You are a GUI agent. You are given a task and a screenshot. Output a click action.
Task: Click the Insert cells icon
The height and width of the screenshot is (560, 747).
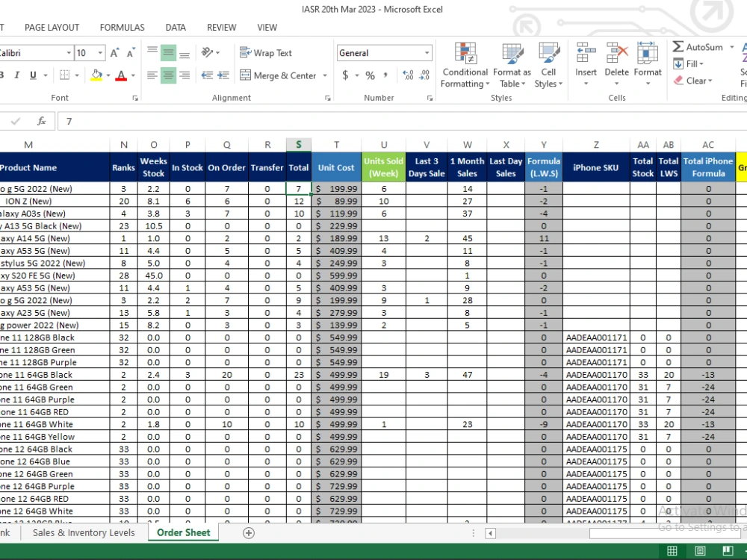point(586,53)
